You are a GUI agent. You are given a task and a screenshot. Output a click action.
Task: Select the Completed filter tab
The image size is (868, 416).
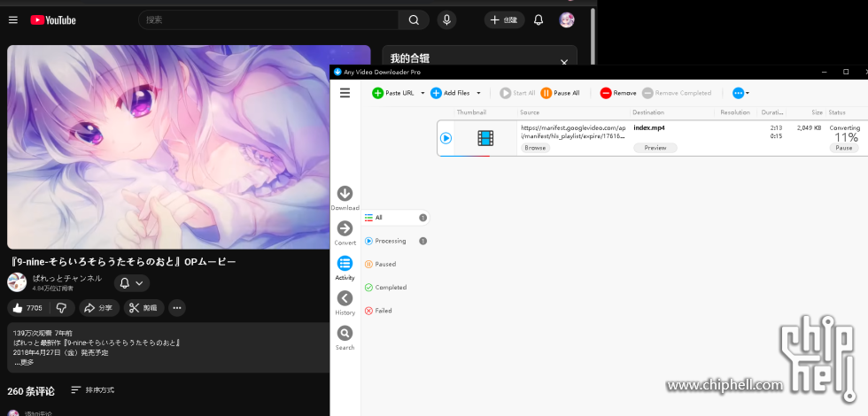click(x=390, y=287)
